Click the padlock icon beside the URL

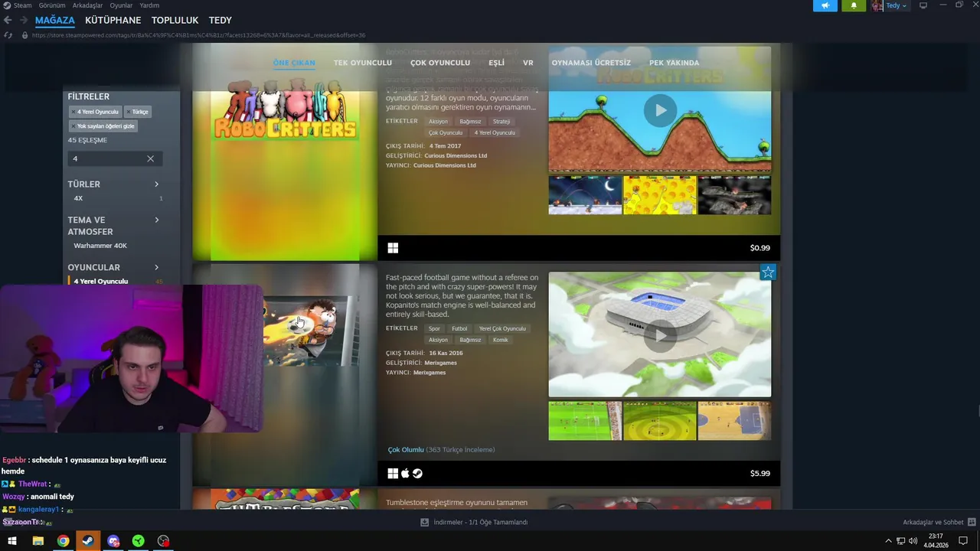[x=24, y=35]
